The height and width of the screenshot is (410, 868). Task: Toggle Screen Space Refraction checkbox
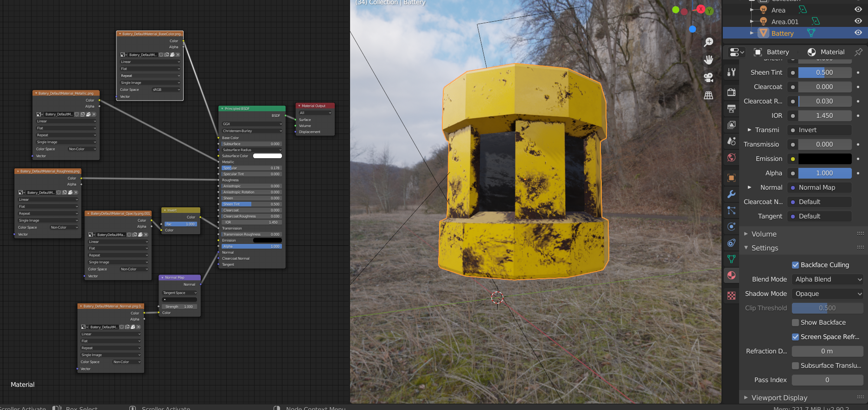point(795,337)
